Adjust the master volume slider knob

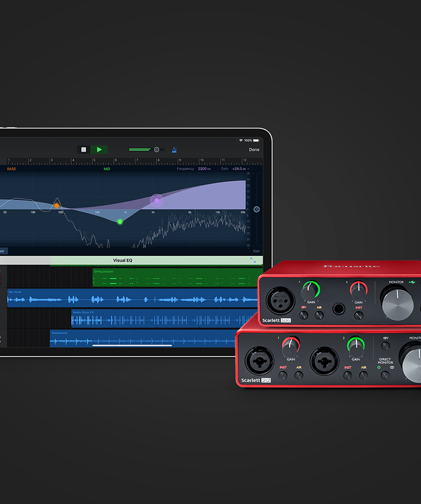157,149
